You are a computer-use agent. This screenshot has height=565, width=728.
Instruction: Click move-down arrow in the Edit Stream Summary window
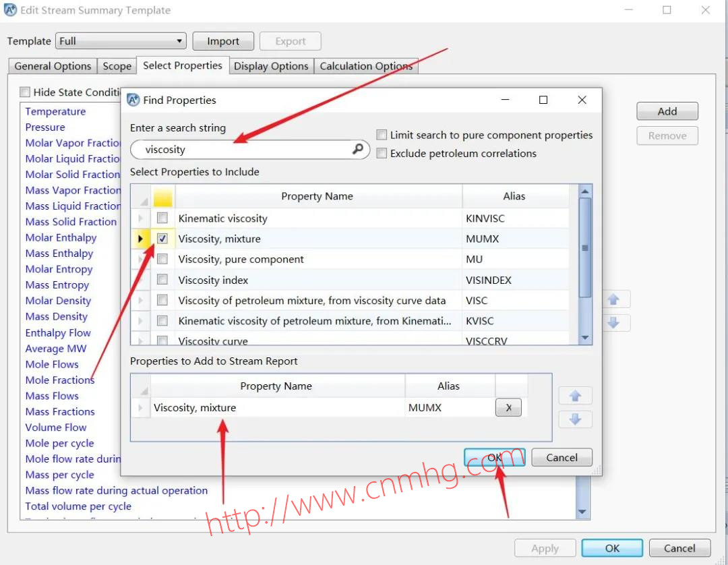[x=614, y=323]
